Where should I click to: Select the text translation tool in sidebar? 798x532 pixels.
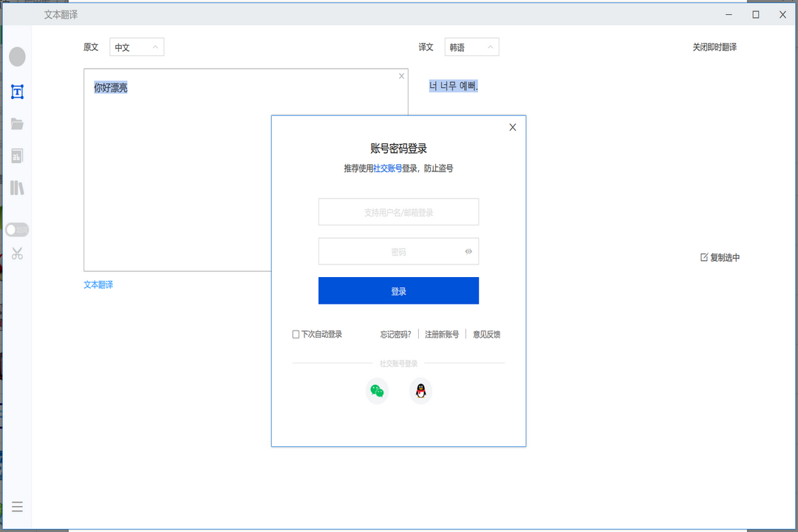[x=17, y=92]
